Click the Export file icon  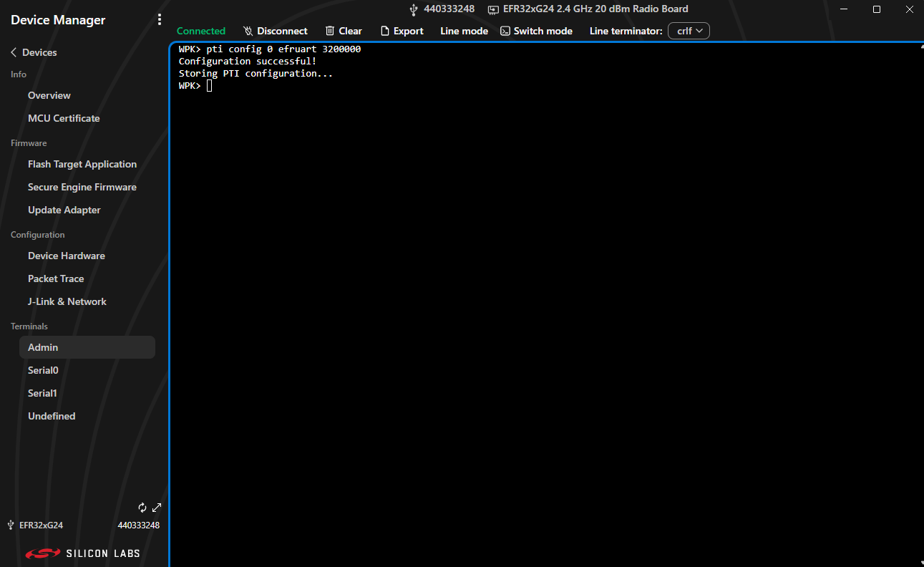pyautogui.click(x=385, y=31)
